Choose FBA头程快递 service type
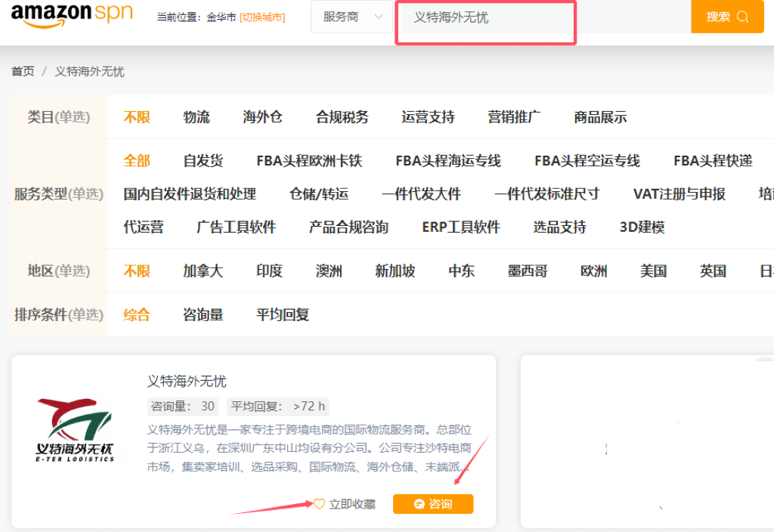774x532 pixels. [713, 161]
